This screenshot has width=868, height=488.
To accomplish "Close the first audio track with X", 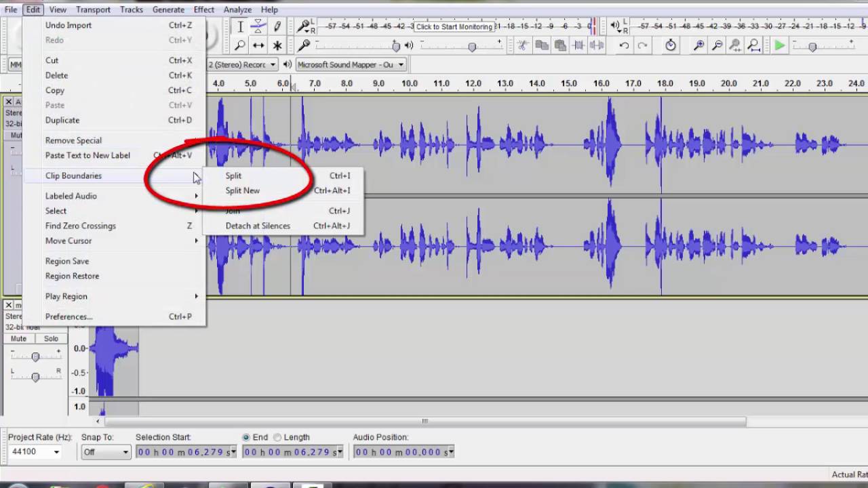I will pyautogui.click(x=9, y=102).
